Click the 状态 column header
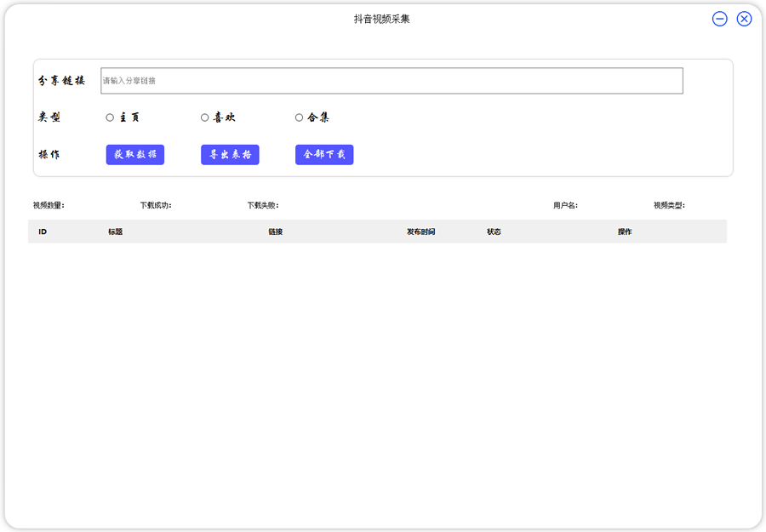The image size is (766, 532). (494, 232)
